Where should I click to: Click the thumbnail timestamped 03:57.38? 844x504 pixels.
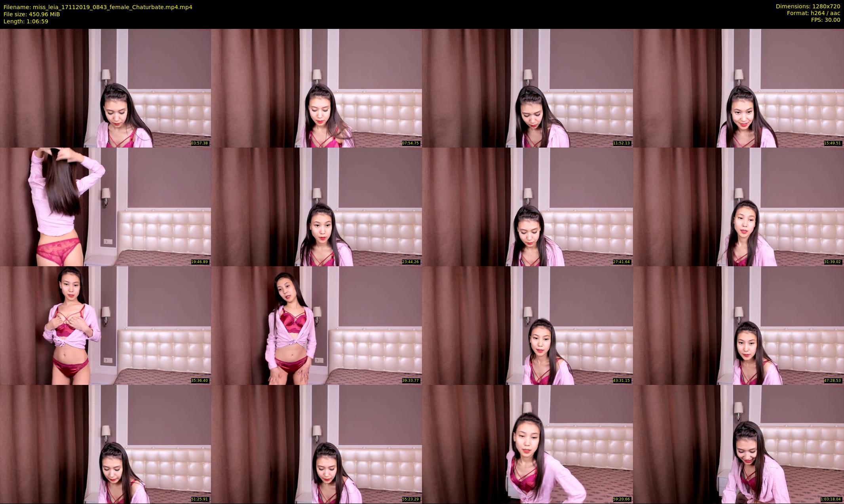click(105, 88)
